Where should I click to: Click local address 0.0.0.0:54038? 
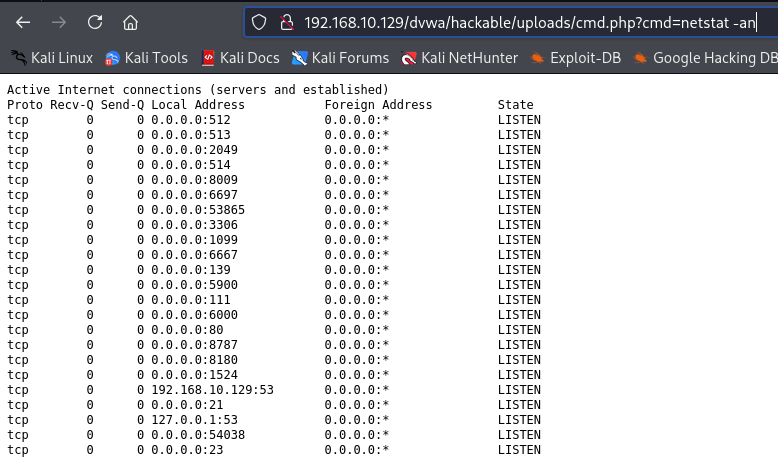coord(198,435)
